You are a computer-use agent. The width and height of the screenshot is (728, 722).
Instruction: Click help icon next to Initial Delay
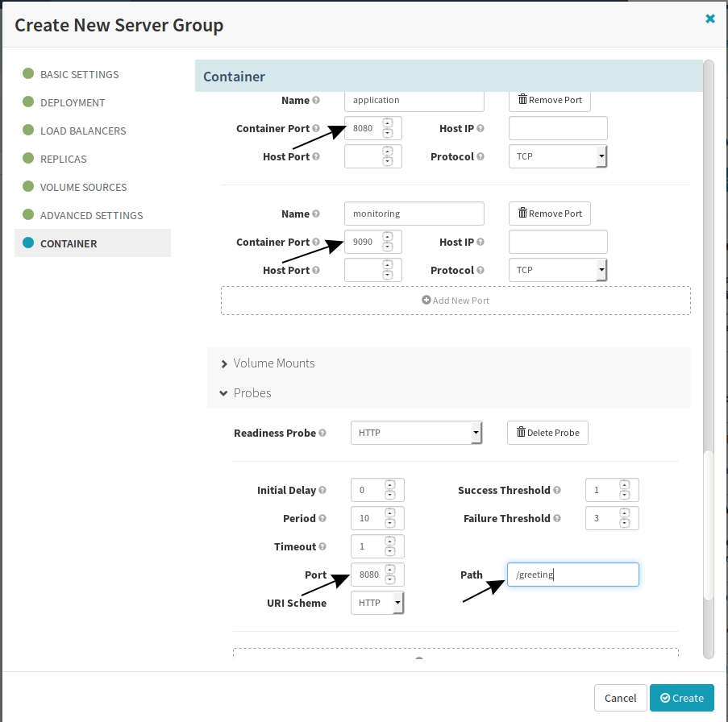322,490
